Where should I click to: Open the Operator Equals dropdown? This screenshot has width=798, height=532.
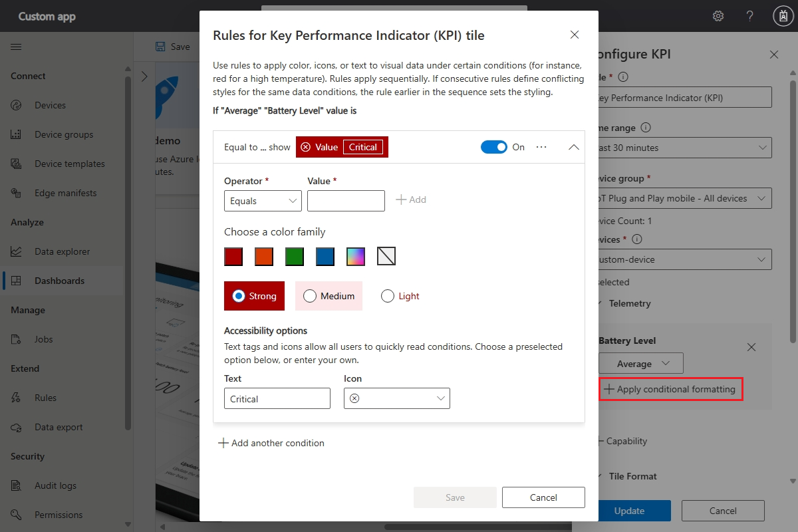pos(263,201)
